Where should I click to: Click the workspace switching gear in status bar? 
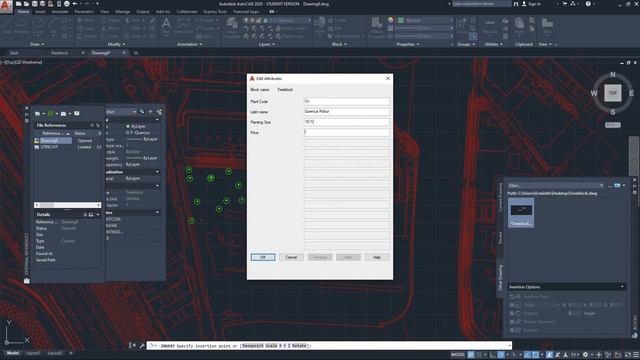(x=585, y=355)
